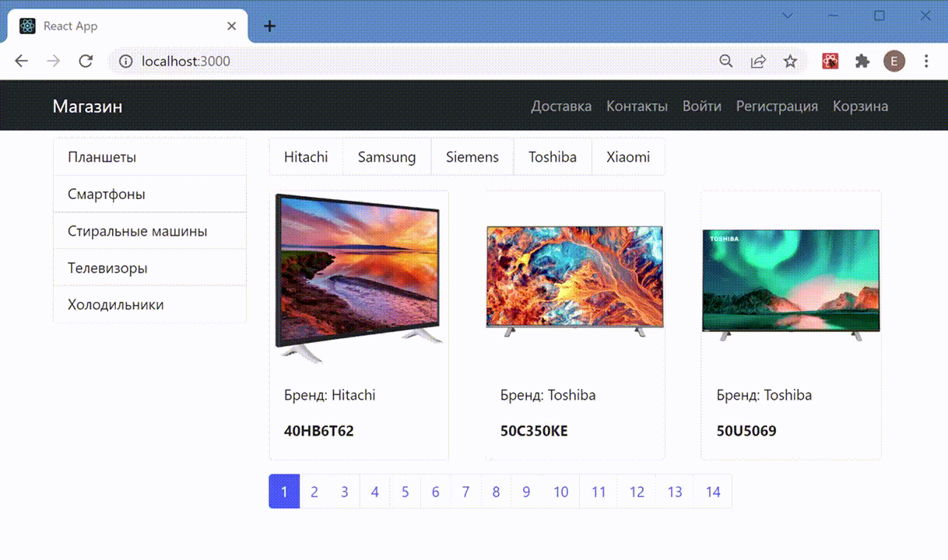Open the Регистрация page
This screenshot has width=948, height=560.
[x=777, y=107]
